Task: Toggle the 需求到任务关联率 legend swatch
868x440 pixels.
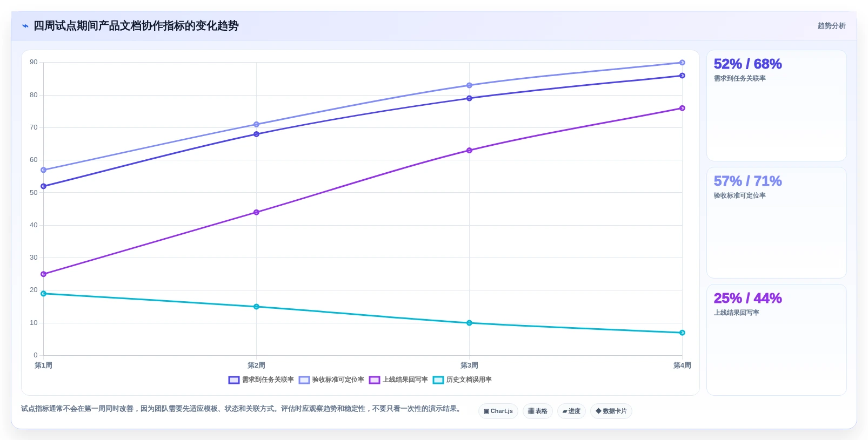Action: [x=233, y=380]
